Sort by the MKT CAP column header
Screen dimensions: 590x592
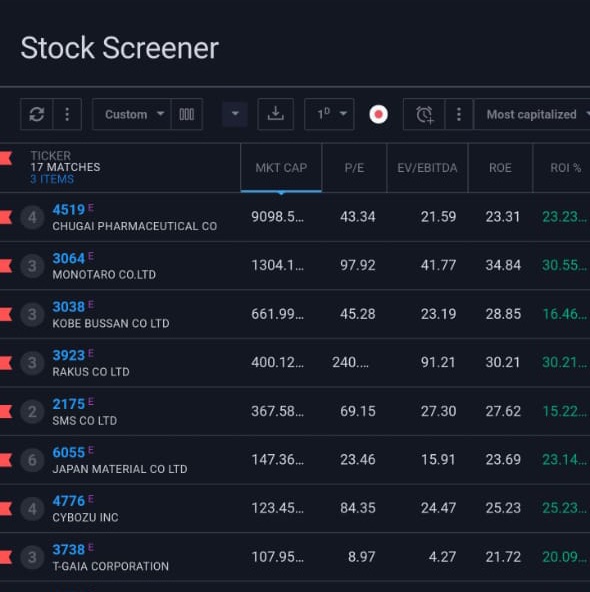click(281, 168)
